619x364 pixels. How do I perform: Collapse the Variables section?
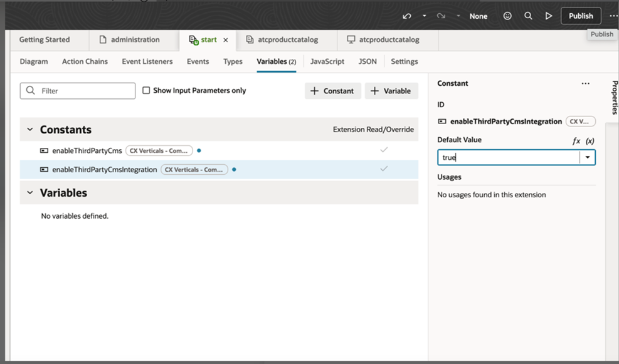tap(30, 192)
